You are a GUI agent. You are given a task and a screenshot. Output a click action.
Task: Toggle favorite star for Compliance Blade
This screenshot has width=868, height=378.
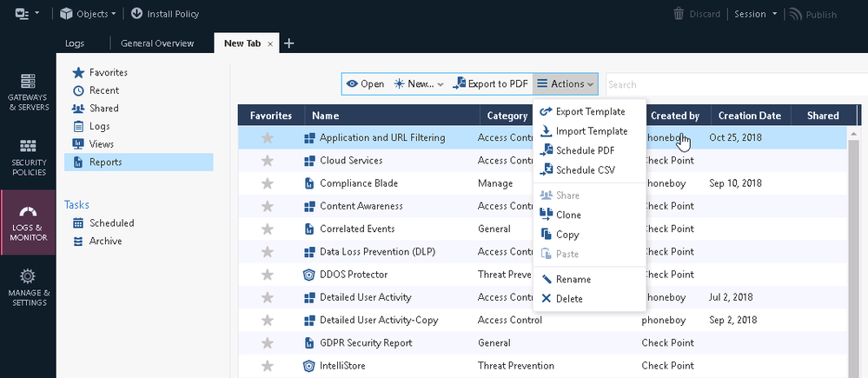[x=268, y=183]
